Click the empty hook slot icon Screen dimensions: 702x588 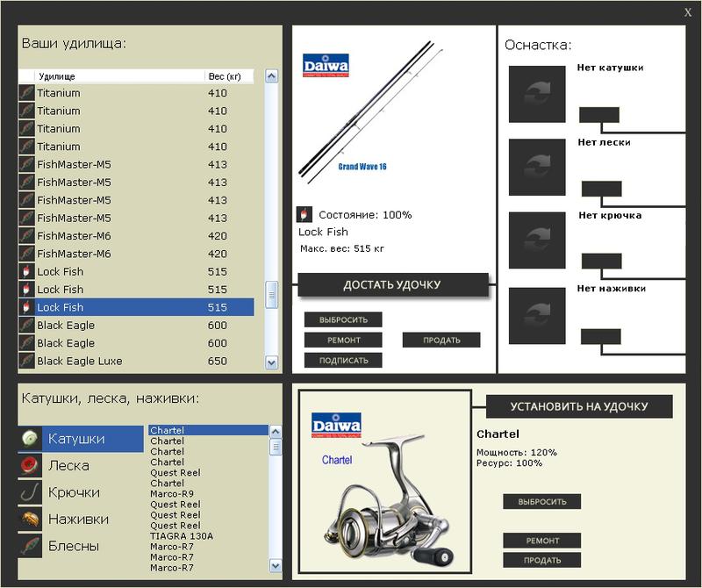coord(537,240)
